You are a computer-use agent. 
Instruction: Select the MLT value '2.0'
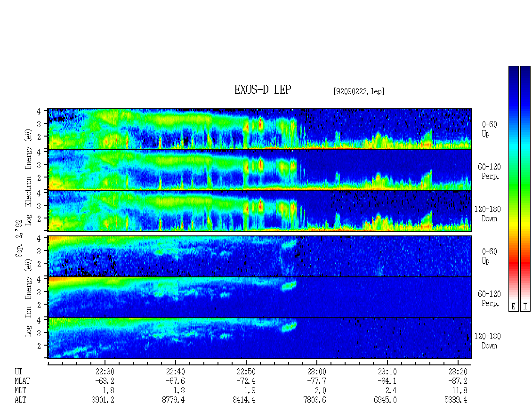coord(320,391)
